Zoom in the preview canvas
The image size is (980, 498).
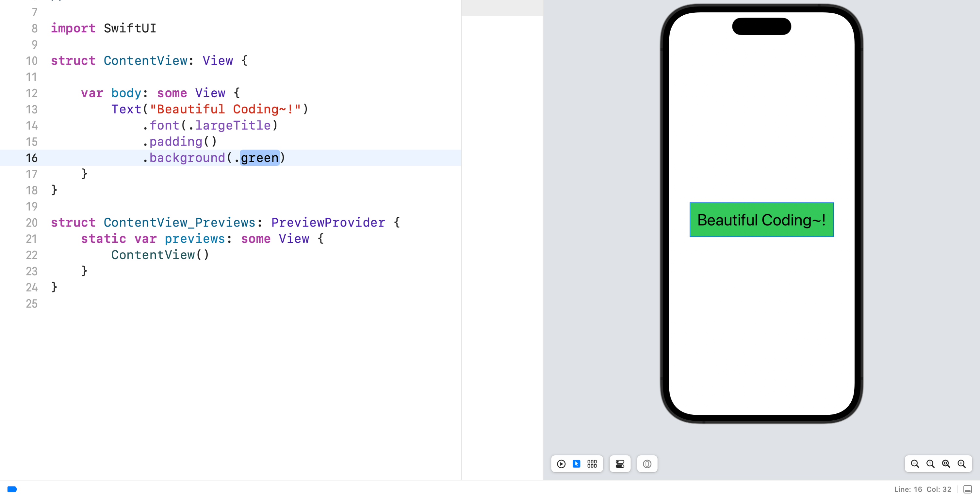point(961,464)
